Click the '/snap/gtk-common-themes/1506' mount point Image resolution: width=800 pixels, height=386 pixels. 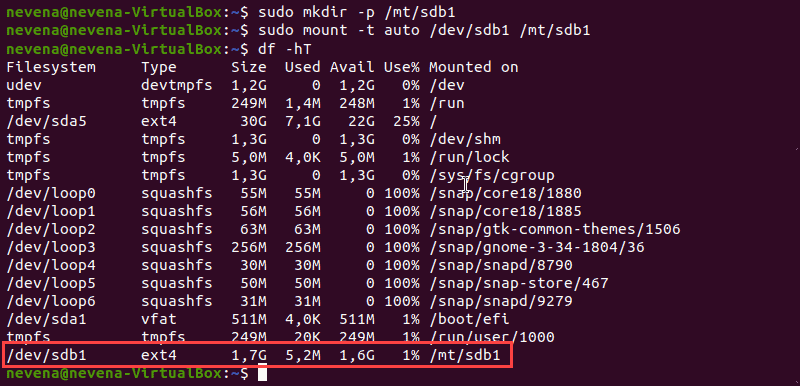click(555, 229)
